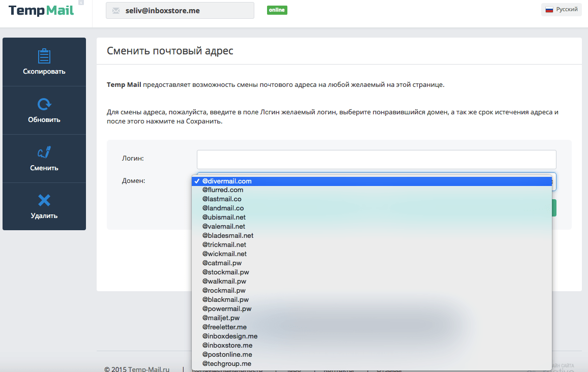Choose @inboxdesign.me domain
588x372 pixels.
click(x=372, y=336)
